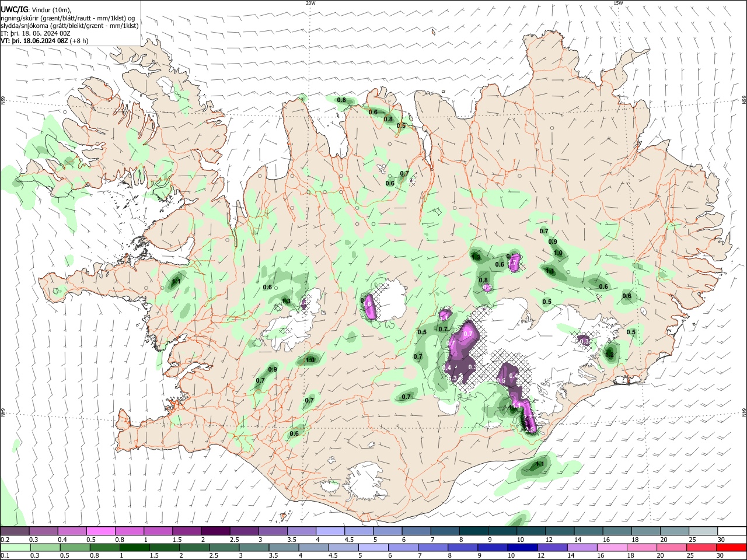Select the teal 12–14 snow legend swatch
The height and width of the screenshot is (560, 747).
click(x=559, y=531)
